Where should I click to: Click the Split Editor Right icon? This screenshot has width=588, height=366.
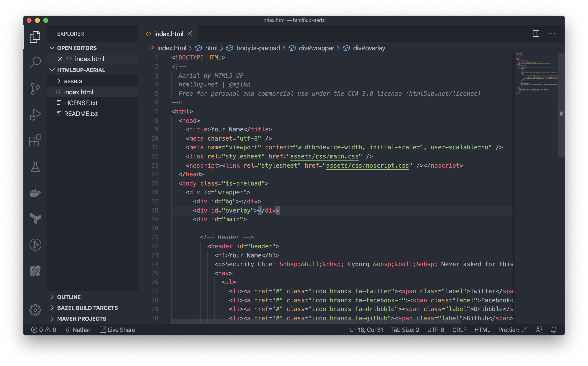(536, 34)
